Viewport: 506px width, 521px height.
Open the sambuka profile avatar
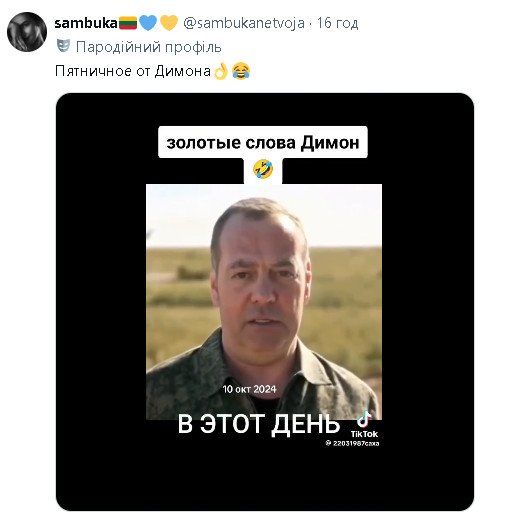27,32
